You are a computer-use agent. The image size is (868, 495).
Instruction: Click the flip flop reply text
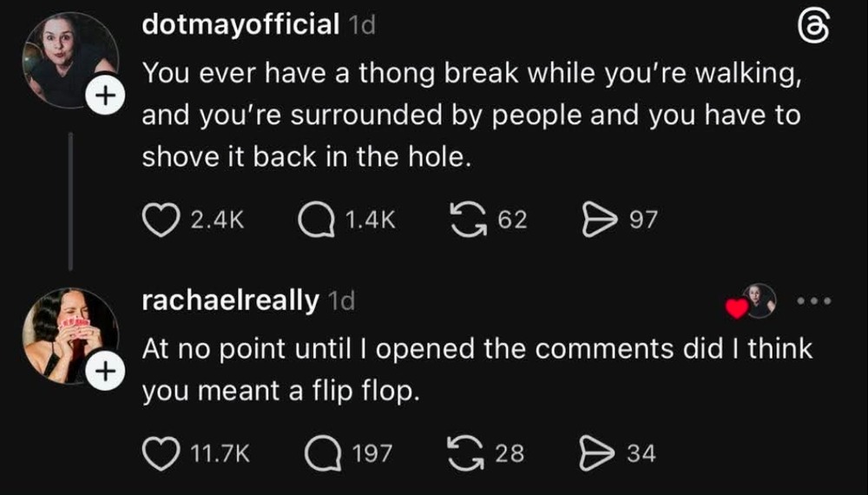(477, 370)
